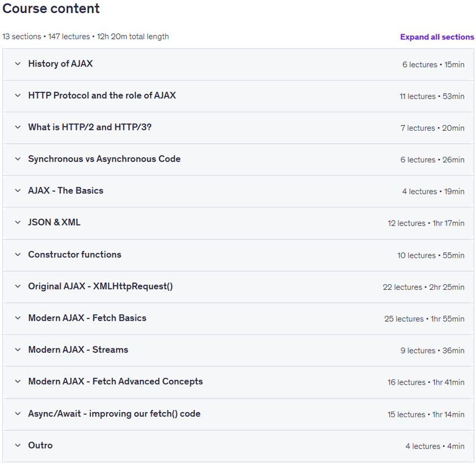Select the Modern AJAX - Fetch Basics title

click(x=87, y=318)
